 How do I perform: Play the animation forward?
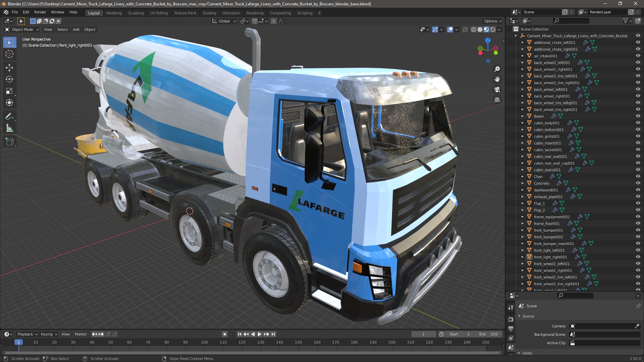[x=259, y=334]
